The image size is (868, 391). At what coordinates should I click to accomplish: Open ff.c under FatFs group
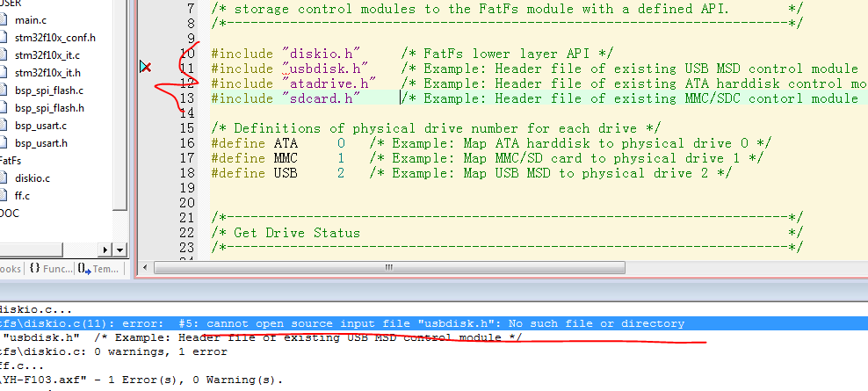(22, 196)
